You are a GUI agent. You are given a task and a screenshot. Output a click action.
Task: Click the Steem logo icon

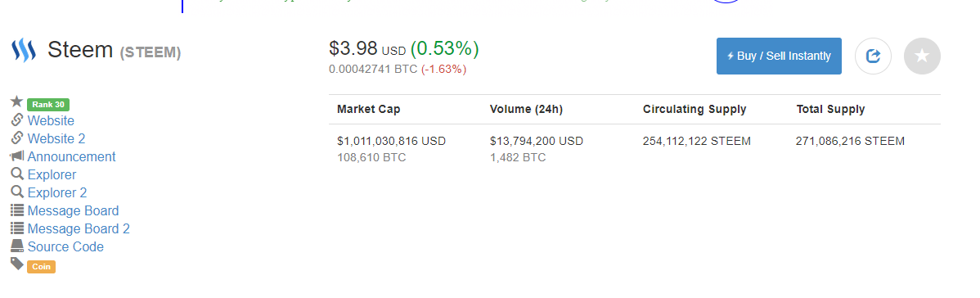[x=23, y=50]
